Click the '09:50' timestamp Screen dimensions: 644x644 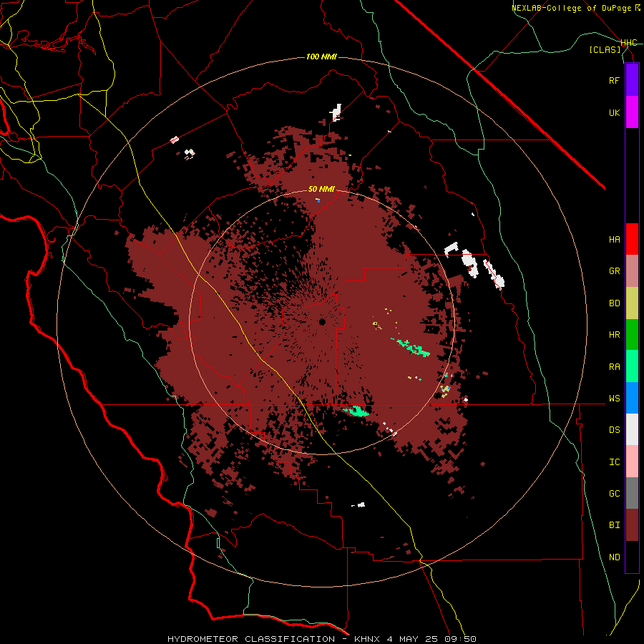pyautogui.click(x=460, y=639)
